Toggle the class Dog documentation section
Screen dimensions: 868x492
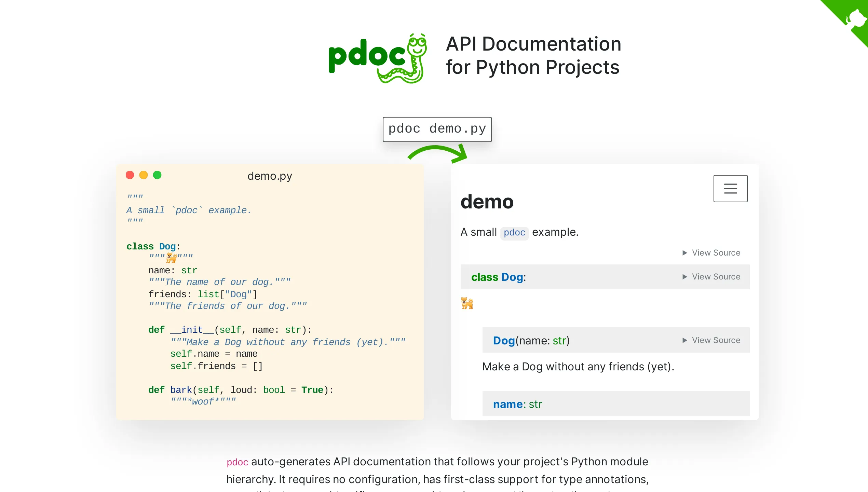click(x=499, y=277)
